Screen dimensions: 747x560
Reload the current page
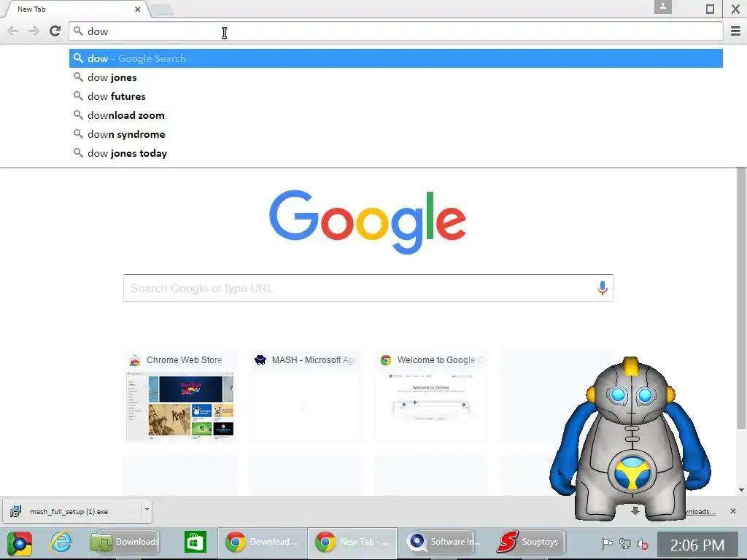coord(55,31)
